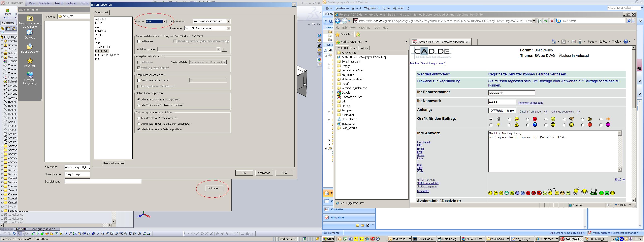The image size is (644, 242).
Task: Click Möchten Sie sich registrieren link
Action: pos(428,64)
